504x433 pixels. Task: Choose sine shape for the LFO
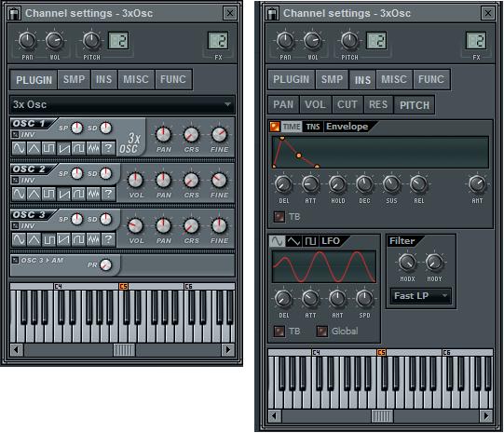[277, 241]
